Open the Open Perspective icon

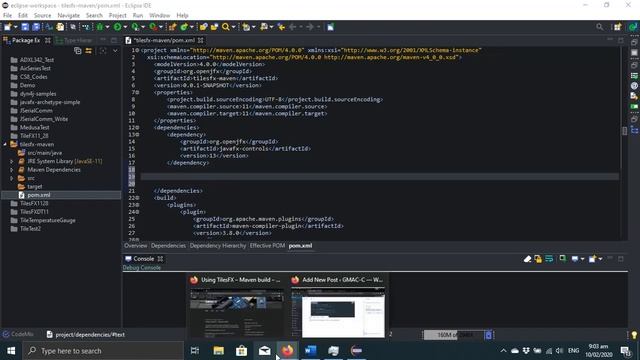coord(617,27)
